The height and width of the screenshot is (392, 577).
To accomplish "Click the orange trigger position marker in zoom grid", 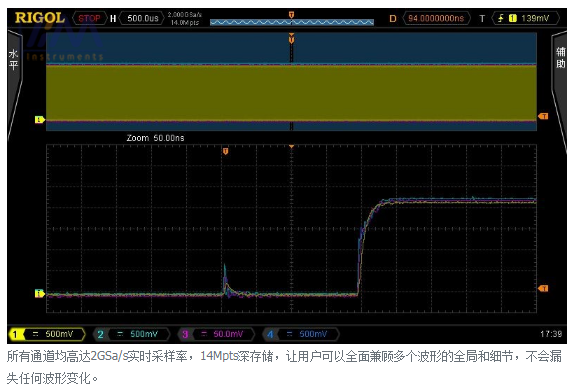I will pyautogui.click(x=226, y=151).
